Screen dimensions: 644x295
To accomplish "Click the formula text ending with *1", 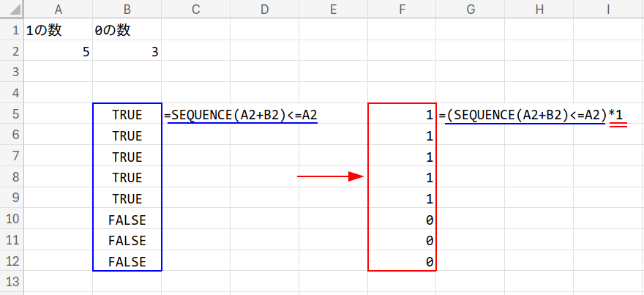I will (533, 115).
